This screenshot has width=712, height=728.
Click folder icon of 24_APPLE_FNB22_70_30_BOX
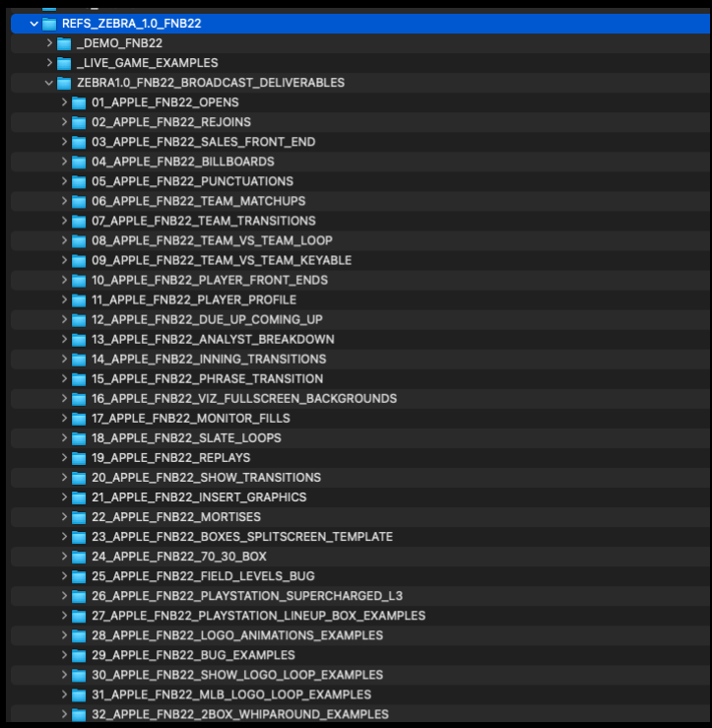click(79, 557)
